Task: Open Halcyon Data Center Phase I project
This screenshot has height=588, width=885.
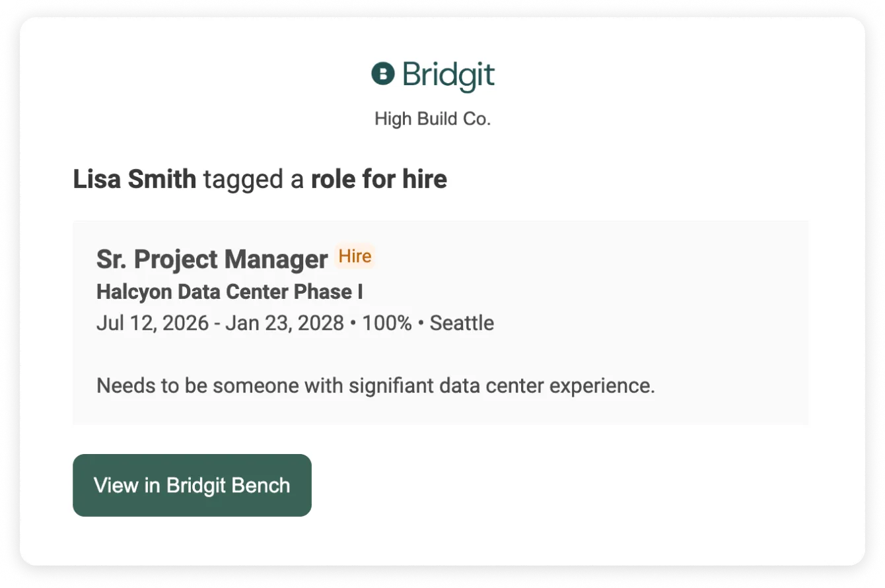Action: click(x=229, y=292)
